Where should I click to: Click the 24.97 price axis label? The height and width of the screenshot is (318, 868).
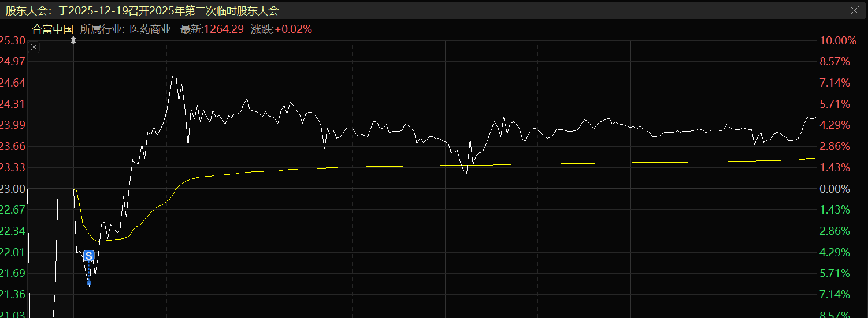(13, 61)
